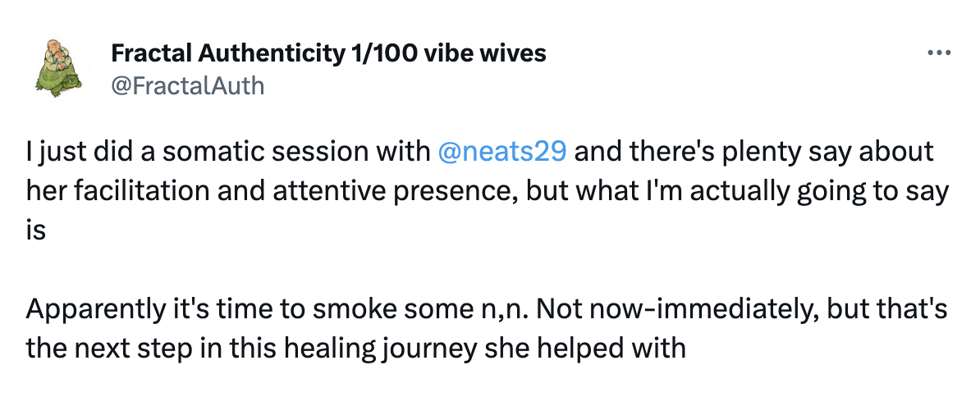This screenshot has height=397, width=980.
Task: Open the @neats29 mention
Action: [502, 152]
